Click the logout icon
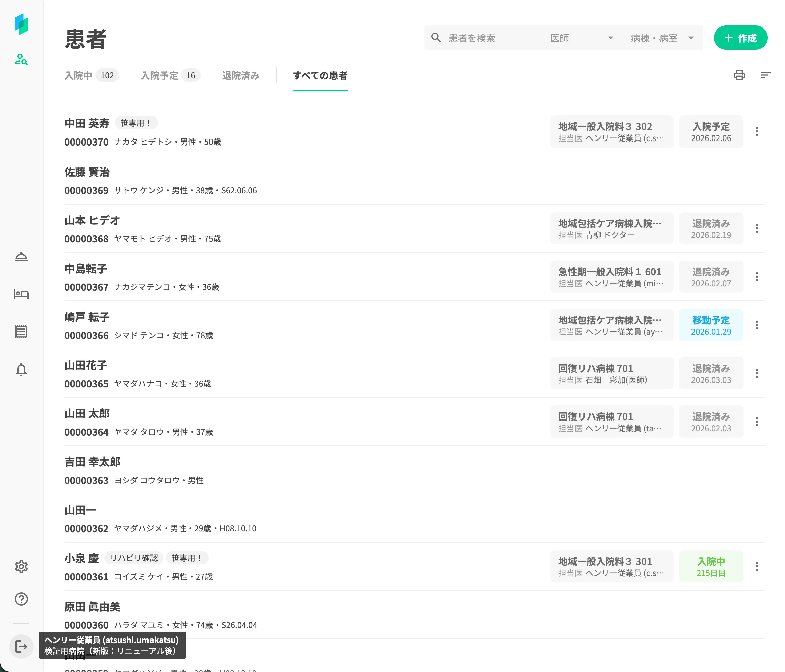 [21, 646]
